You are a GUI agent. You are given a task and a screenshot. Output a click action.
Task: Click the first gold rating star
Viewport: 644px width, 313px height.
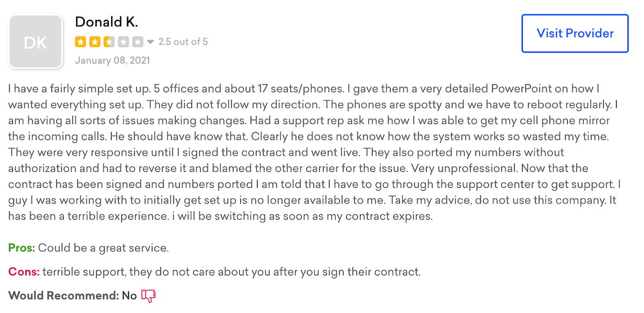coord(80,41)
